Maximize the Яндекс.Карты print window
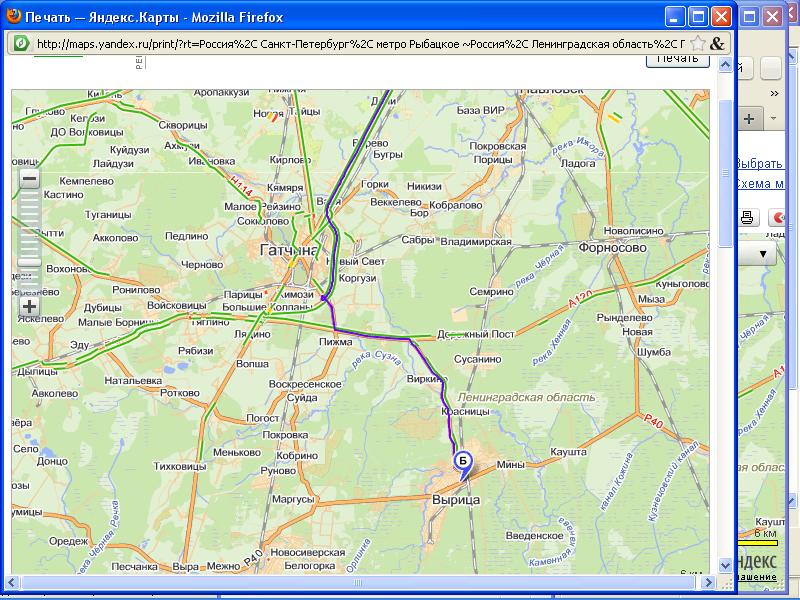Image resolution: width=800 pixels, height=600 pixels. 698,17
